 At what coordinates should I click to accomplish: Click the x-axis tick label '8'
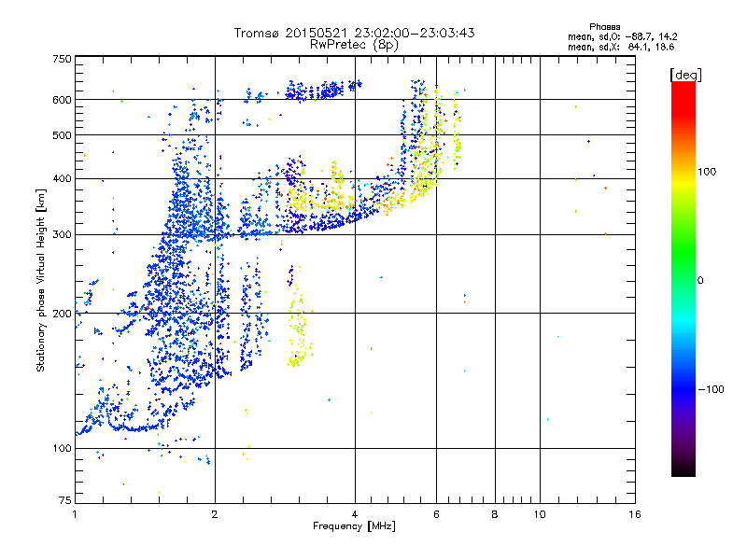[x=495, y=514]
